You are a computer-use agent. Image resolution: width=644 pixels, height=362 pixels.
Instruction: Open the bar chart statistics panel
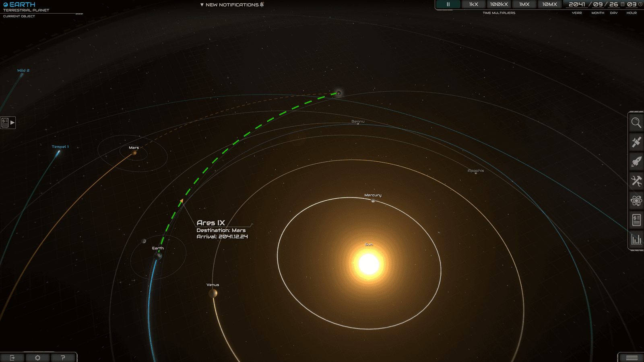[636, 240]
